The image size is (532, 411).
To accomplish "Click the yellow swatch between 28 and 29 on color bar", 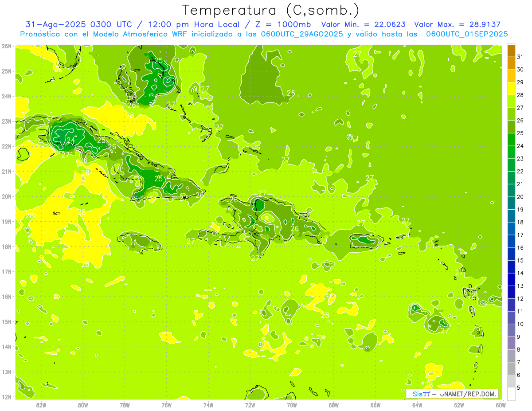I will coord(511,88).
